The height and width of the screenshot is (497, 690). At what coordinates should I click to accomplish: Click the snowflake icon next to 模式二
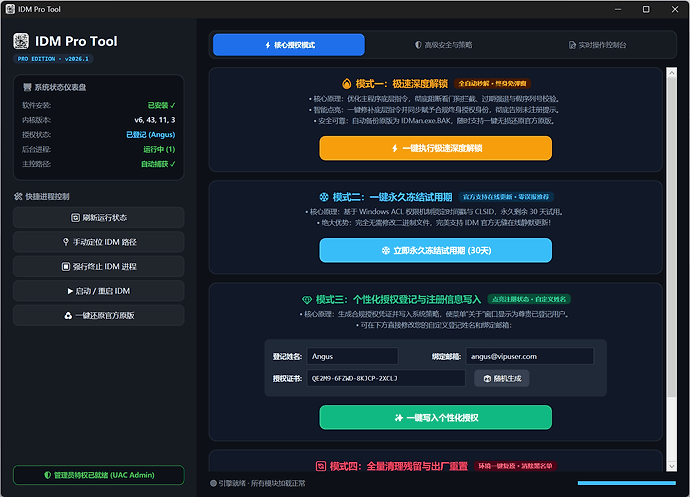pyautogui.click(x=324, y=197)
